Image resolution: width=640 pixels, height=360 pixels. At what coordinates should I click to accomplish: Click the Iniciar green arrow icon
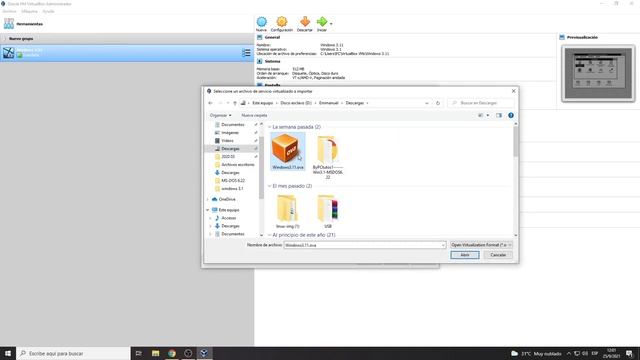[322, 22]
